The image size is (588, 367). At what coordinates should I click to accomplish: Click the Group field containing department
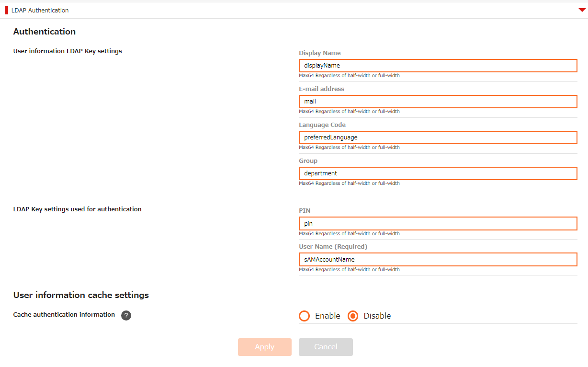pos(438,173)
